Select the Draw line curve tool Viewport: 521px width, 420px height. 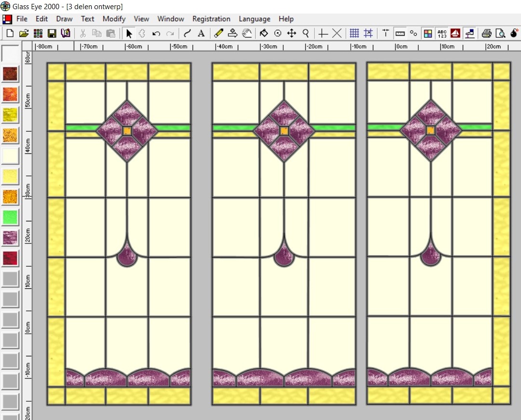(x=187, y=33)
